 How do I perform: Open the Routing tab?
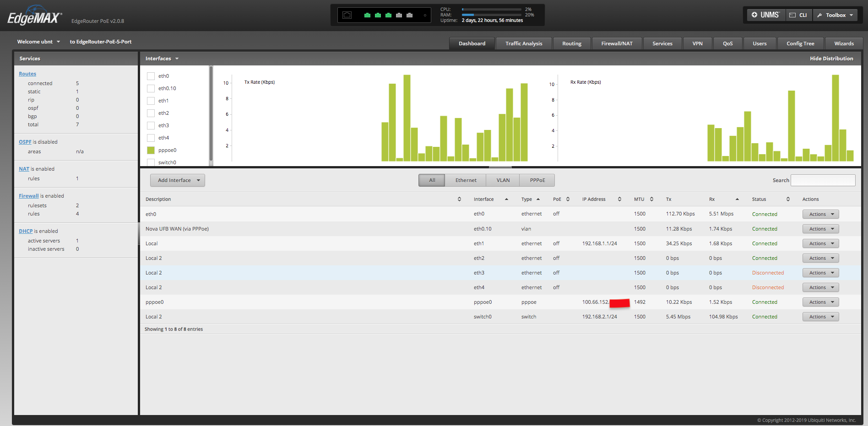(x=572, y=43)
